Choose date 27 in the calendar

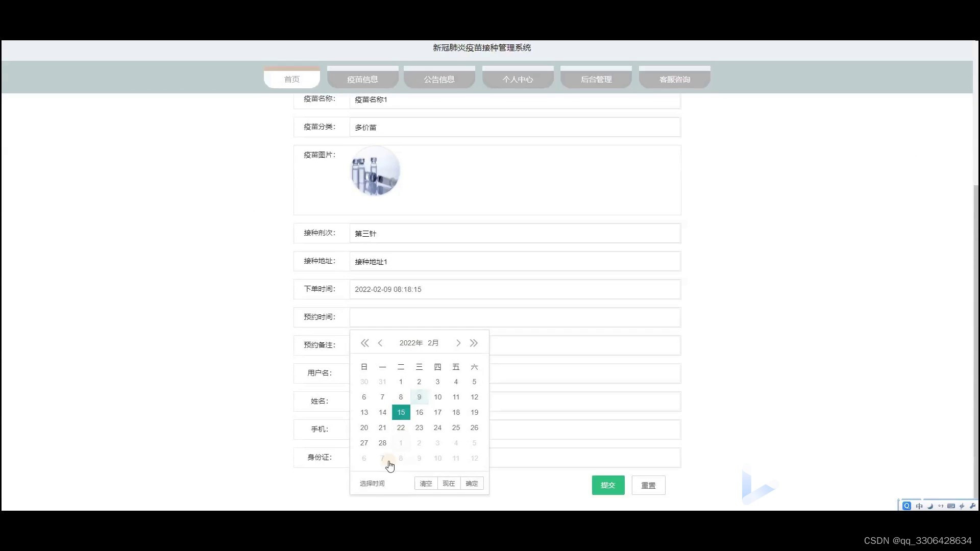[364, 443]
